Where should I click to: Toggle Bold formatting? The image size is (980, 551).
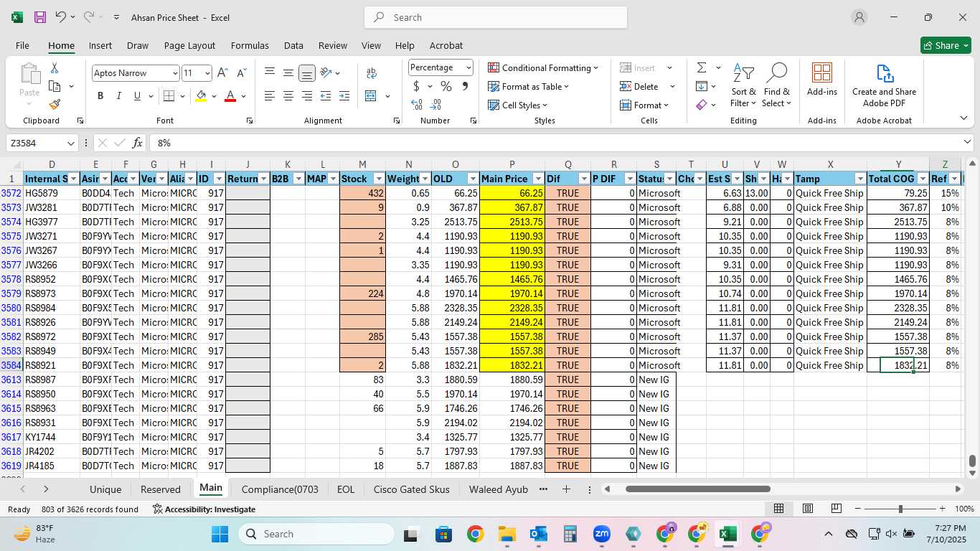100,96
